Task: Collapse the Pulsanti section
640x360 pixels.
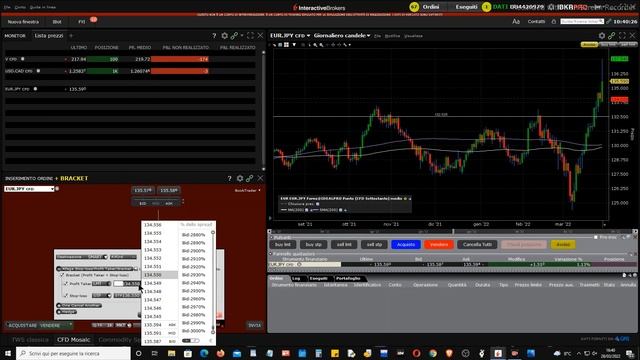Action: point(271,237)
